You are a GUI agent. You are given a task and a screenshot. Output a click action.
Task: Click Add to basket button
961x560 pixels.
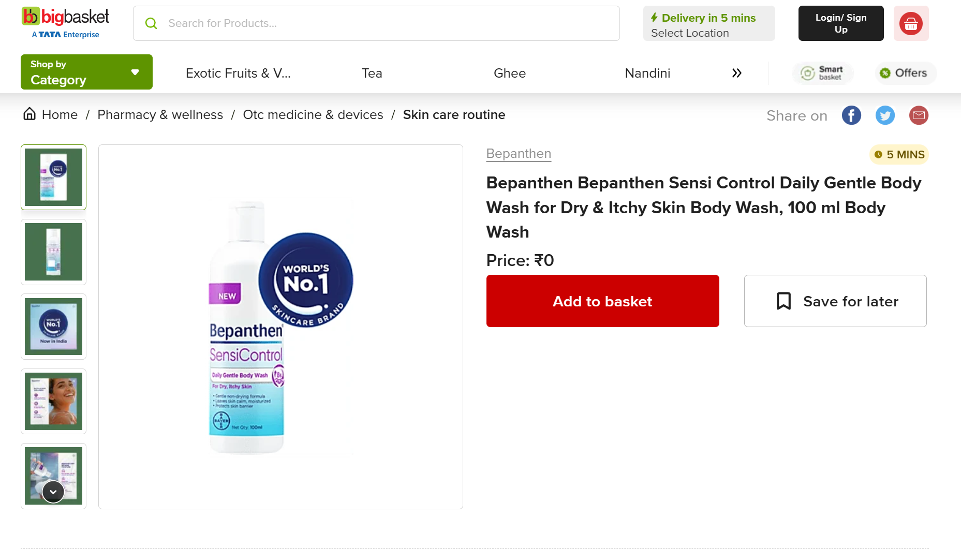point(602,301)
